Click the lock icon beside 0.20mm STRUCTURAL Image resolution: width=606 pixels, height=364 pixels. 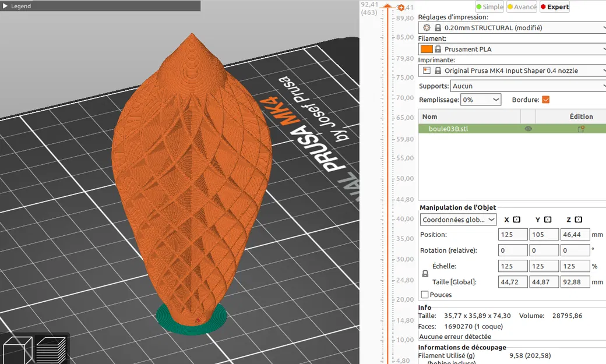pos(438,28)
